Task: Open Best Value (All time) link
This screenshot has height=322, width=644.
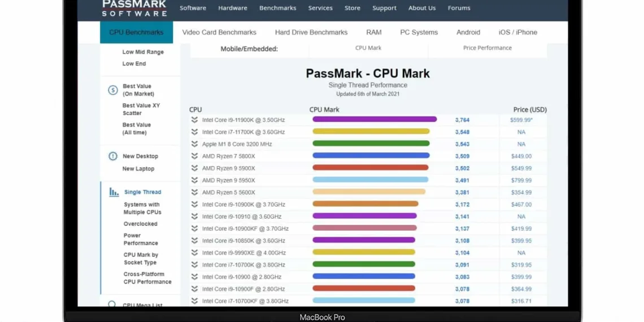Action: pyautogui.click(x=137, y=129)
